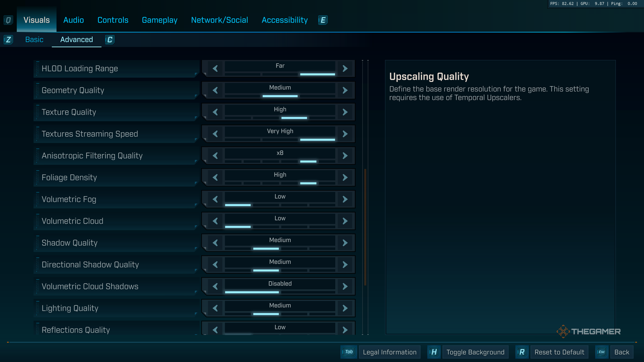Click Toggle Background button

pos(475,352)
